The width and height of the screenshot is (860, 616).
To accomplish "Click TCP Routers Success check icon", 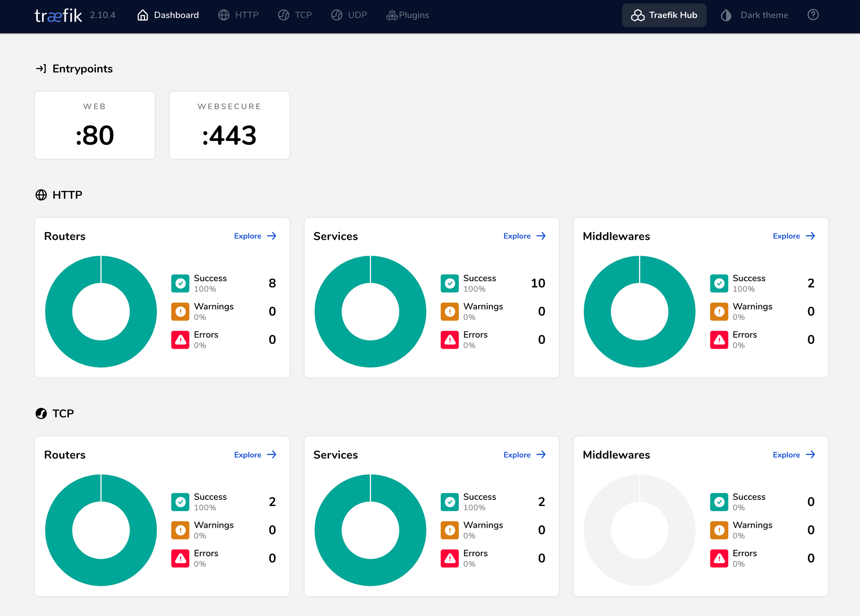I will tap(180, 502).
